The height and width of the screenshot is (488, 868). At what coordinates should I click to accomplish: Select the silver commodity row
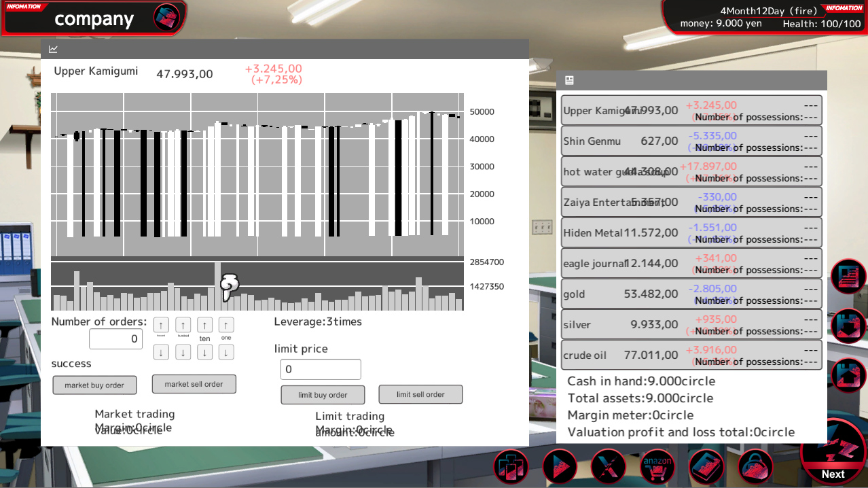click(x=691, y=324)
